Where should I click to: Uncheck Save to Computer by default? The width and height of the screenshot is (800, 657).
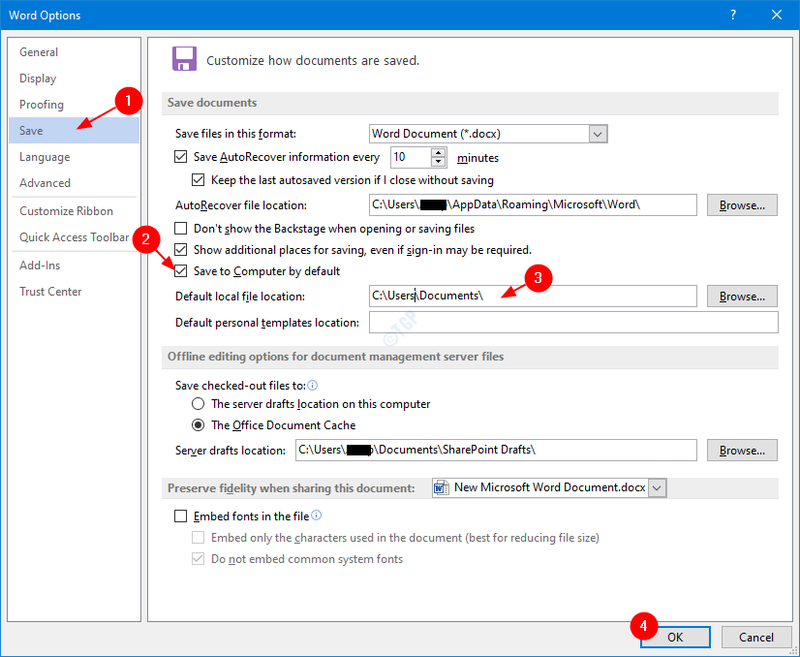pyautogui.click(x=181, y=271)
